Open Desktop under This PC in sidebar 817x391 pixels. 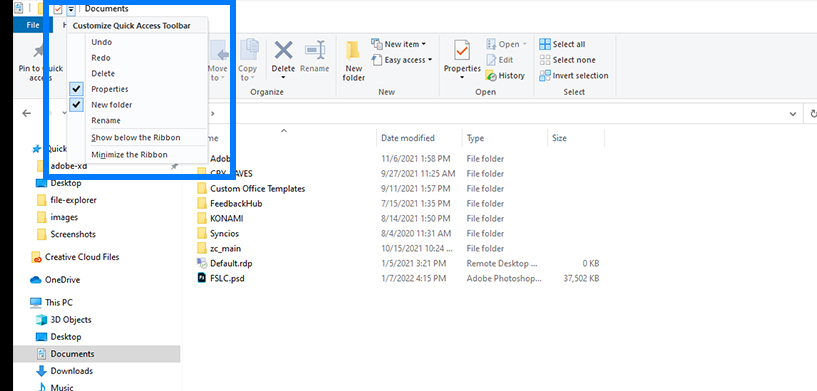[66, 337]
